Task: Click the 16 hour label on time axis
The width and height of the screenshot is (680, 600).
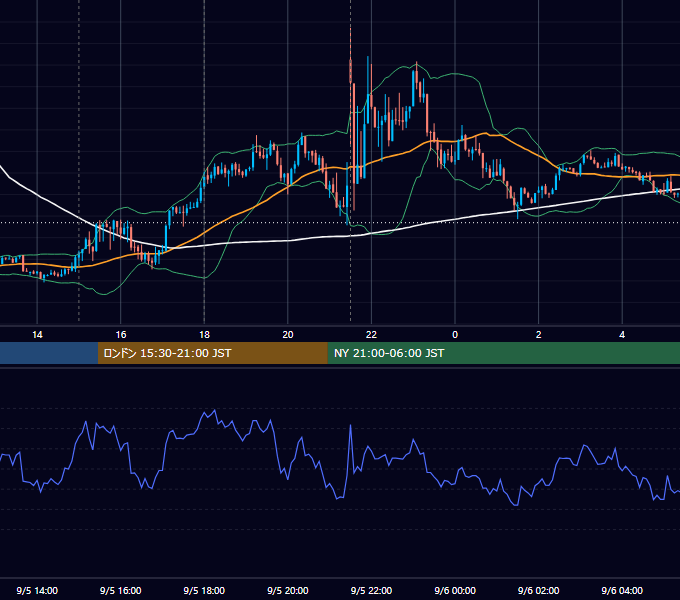Action: (x=121, y=335)
